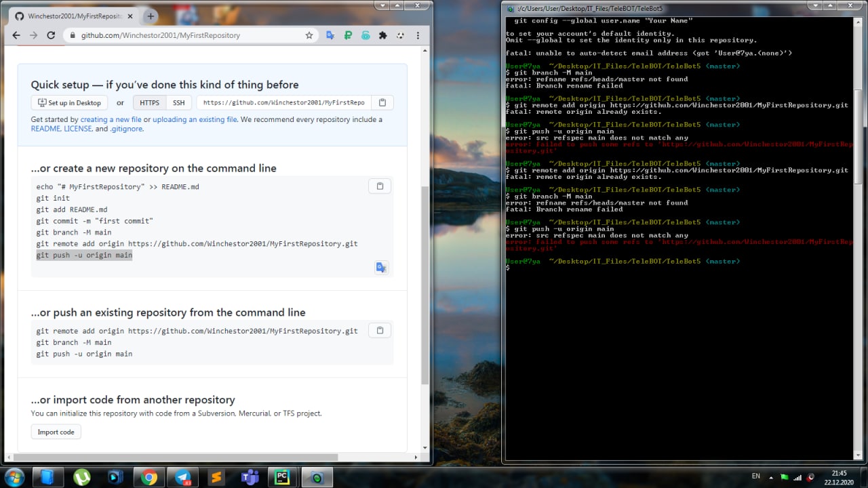Open the teal spiral extension icon

(x=366, y=35)
